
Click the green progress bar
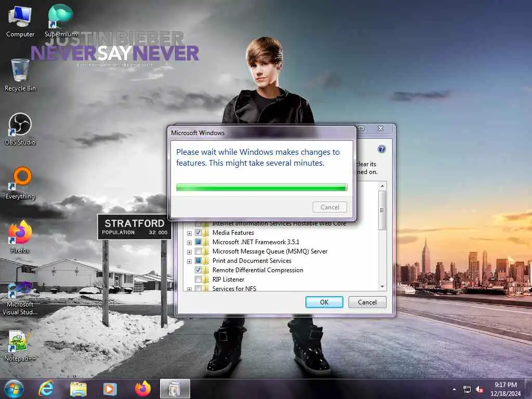(x=262, y=187)
